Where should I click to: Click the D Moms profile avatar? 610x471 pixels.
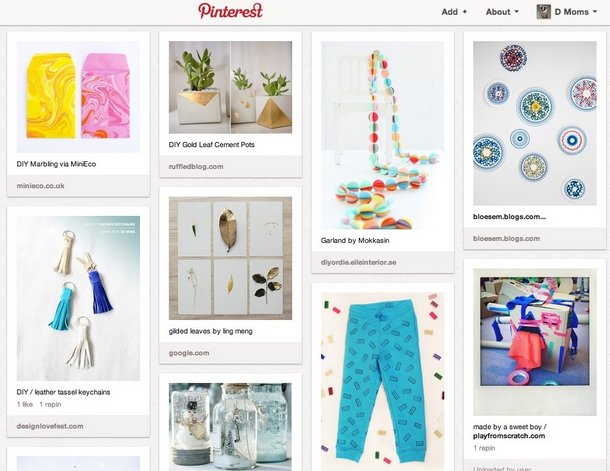point(543,12)
